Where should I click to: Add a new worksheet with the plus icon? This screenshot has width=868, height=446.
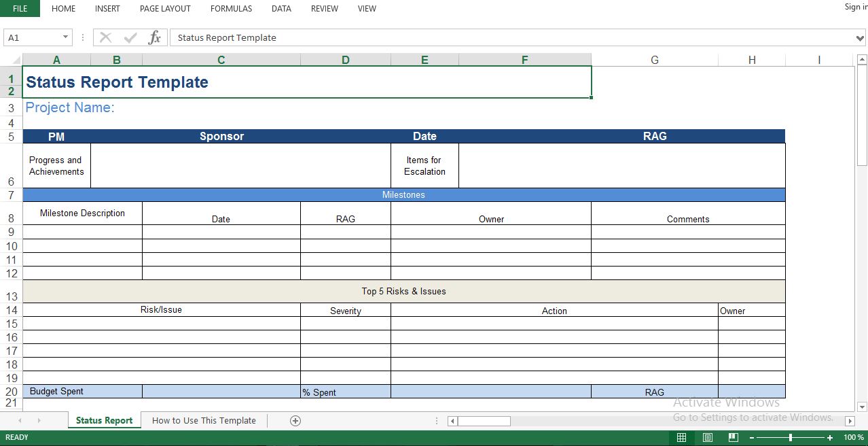pos(295,420)
